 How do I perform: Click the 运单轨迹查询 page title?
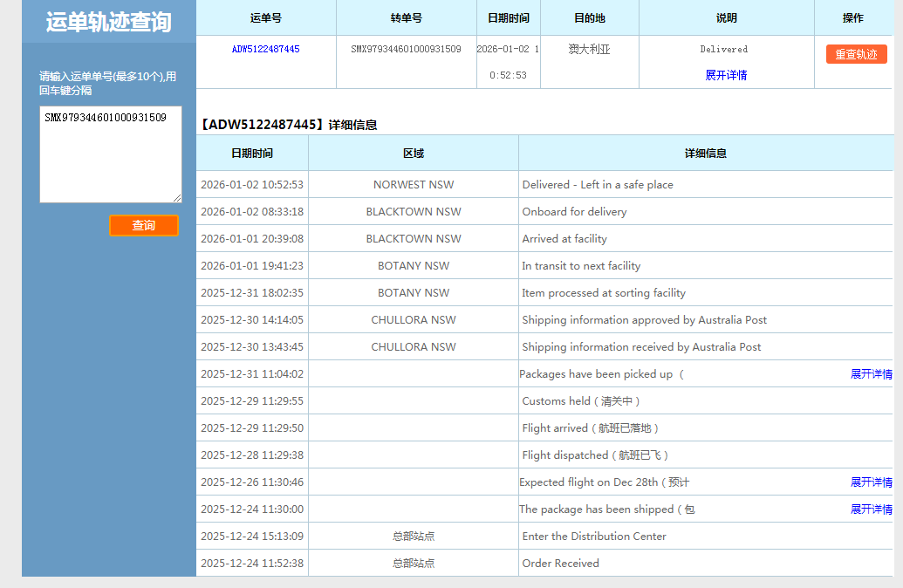[x=108, y=23]
